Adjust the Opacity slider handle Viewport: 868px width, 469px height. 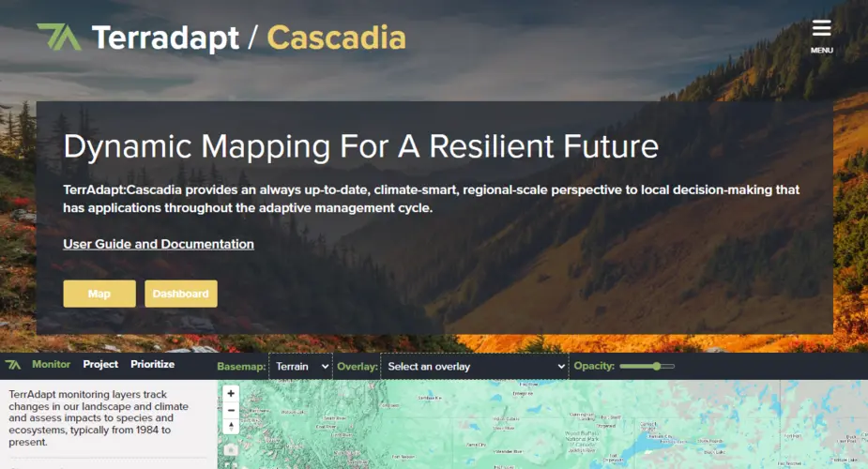coord(657,366)
